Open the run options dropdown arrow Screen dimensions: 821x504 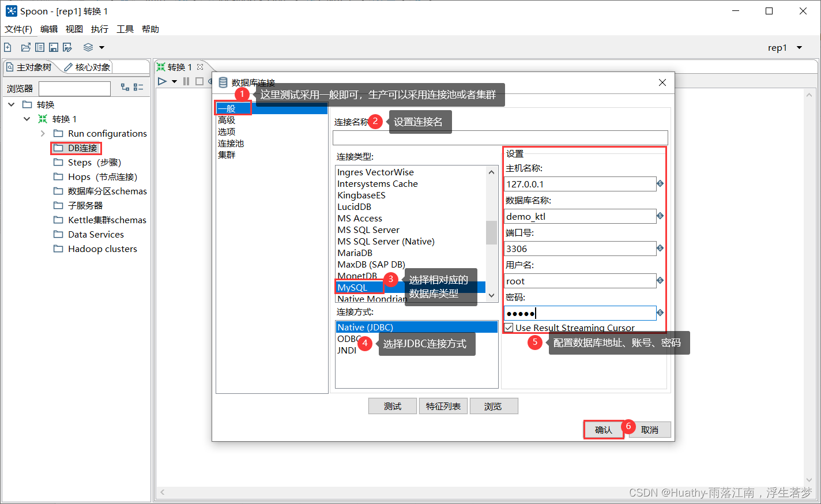(x=174, y=81)
